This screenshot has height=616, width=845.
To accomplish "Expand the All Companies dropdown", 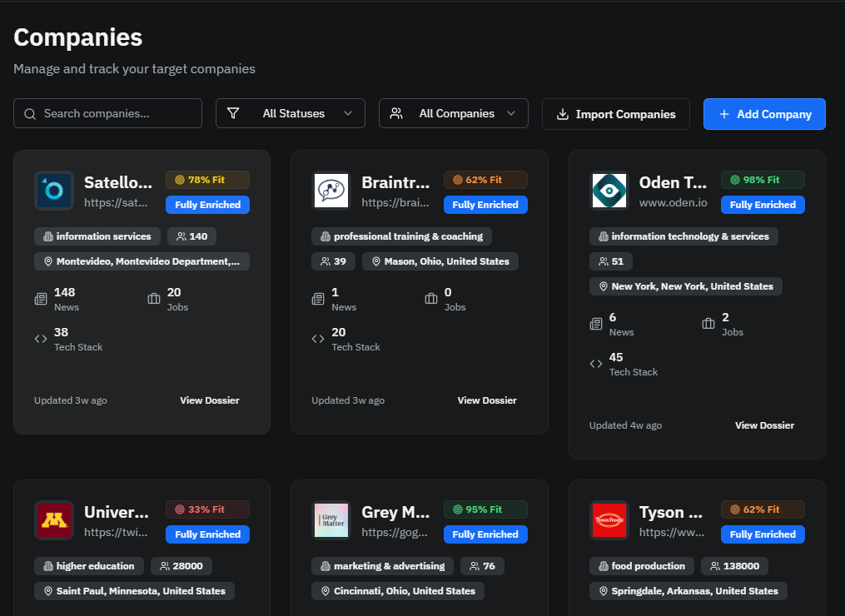I will [453, 114].
